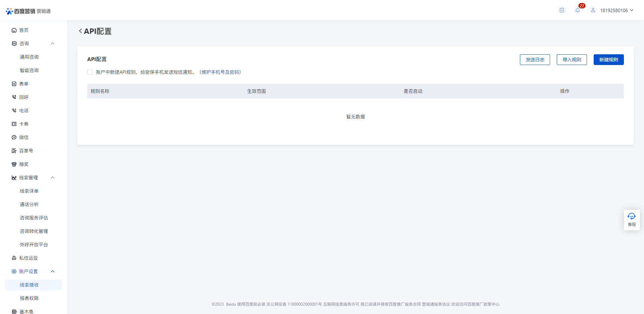Collapse the 账户设置 menu section
The width and height of the screenshot is (644, 314).
coord(53,271)
